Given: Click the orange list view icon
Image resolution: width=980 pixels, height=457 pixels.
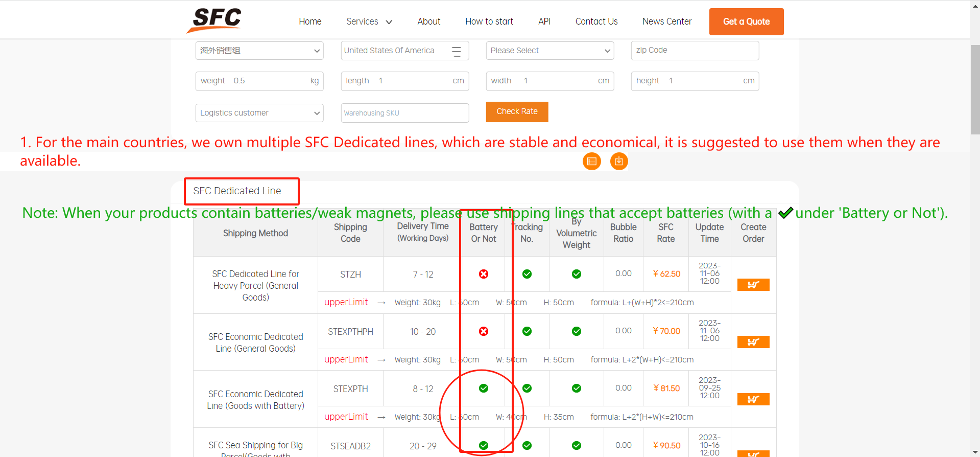Looking at the screenshot, I should tap(591, 161).
